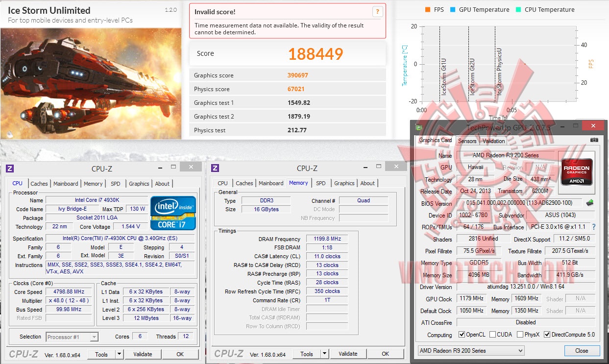Click OK in CPU-Z Memory window

[x=385, y=354]
